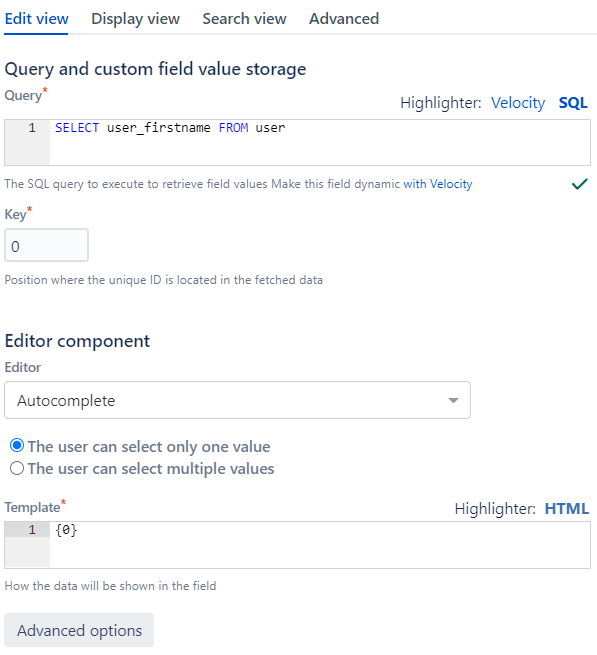Open the Search view tab
Image resolution: width=597 pixels, height=655 pixels.
[x=244, y=19]
